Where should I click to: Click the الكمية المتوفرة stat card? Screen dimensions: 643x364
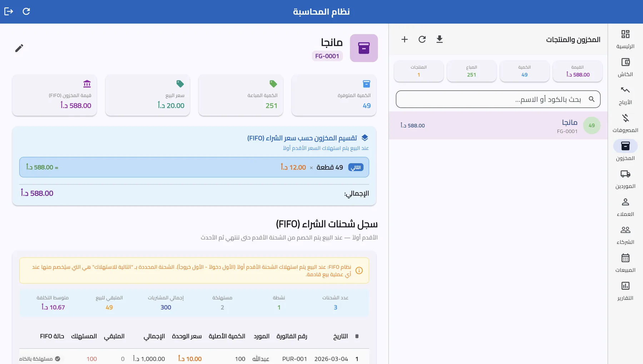click(334, 95)
